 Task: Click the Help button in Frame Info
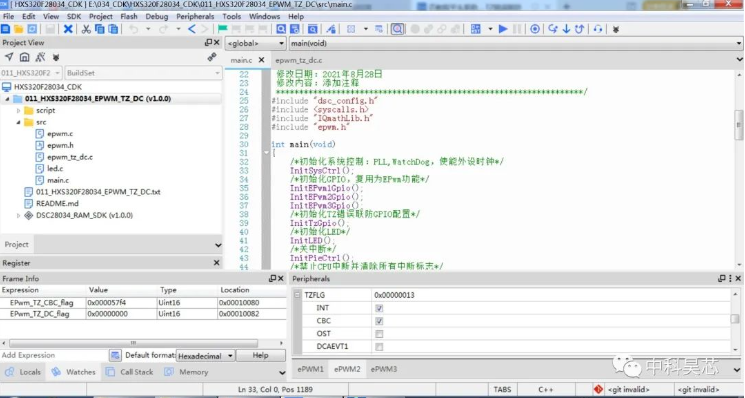pyautogui.click(x=260, y=355)
